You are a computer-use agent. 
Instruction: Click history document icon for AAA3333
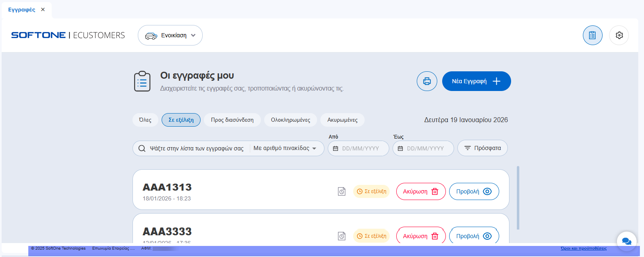coord(342,236)
